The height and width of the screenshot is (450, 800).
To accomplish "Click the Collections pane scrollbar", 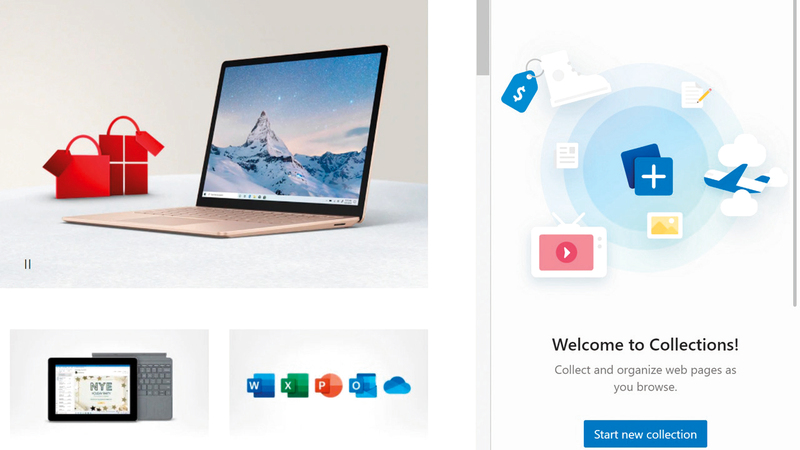I will pyautogui.click(x=795, y=153).
